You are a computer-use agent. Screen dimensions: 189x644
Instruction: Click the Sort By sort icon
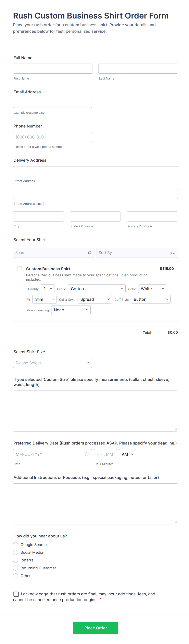[173, 253]
